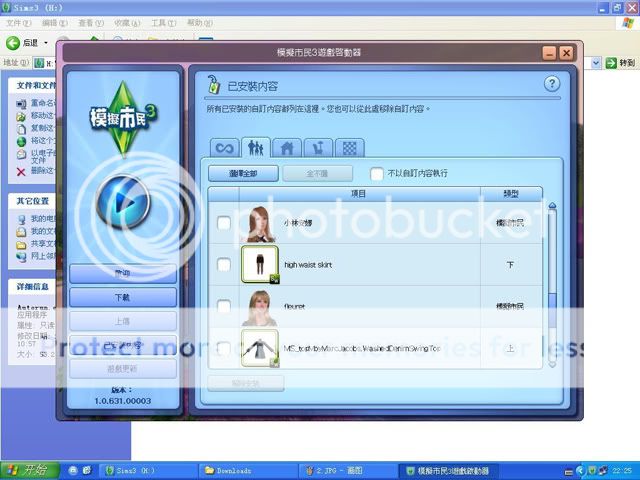Viewport: 640px width, 480px height.
Task: Open the 幫助 menu in Explorer window
Action: pos(200,23)
